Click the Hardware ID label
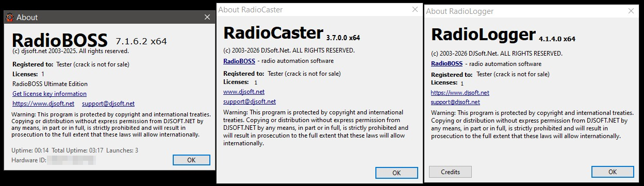644x186 pixels. [x=28, y=160]
